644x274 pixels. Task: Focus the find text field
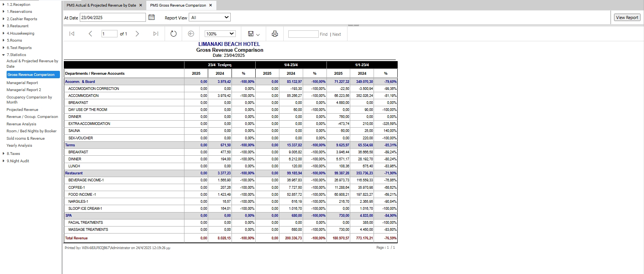(304, 34)
